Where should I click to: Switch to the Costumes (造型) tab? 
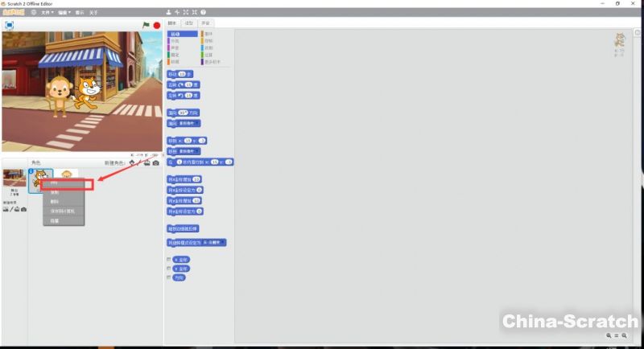pyautogui.click(x=189, y=24)
